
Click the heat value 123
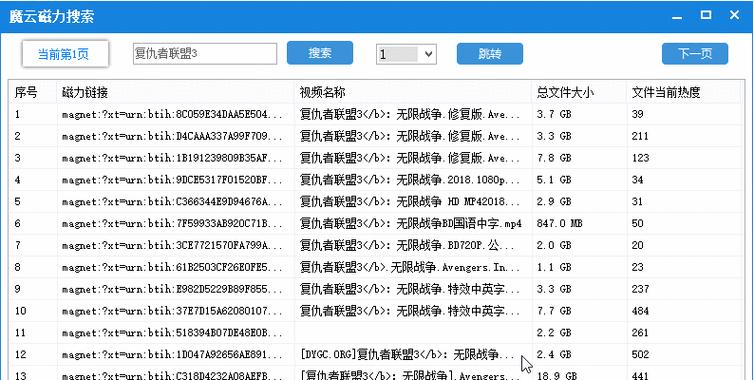click(640, 158)
